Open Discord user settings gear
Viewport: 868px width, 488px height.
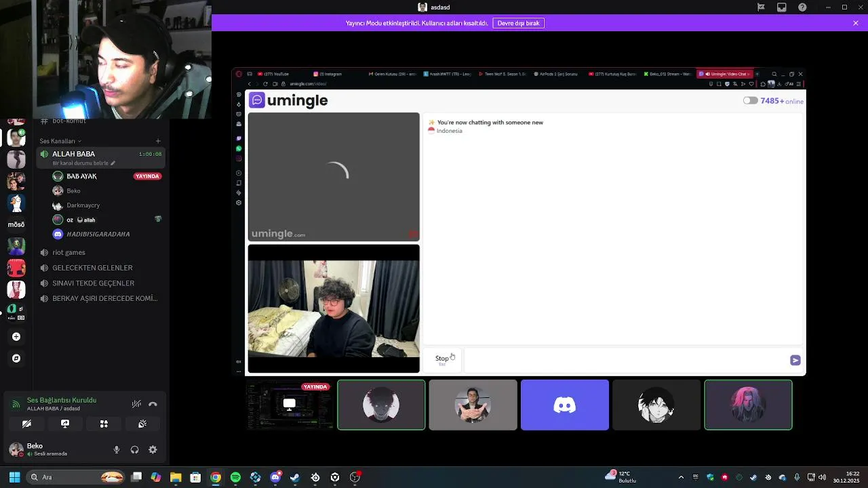click(x=153, y=449)
